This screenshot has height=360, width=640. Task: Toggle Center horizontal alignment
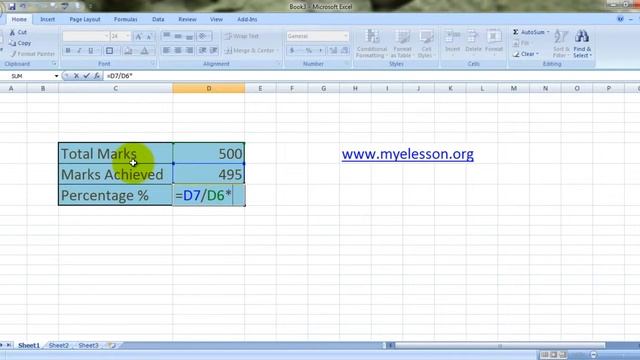click(178, 51)
